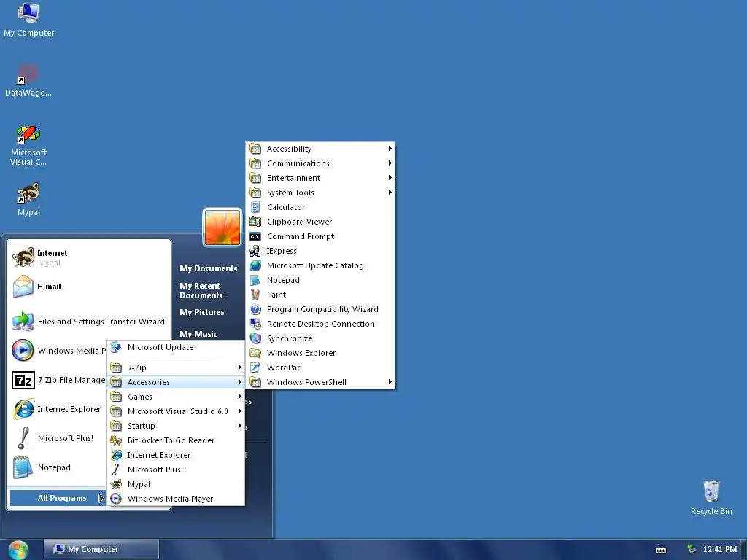The height and width of the screenshot is (560, 747).
Task: Launch Calculator from Accessories
Action: point(320,207)
